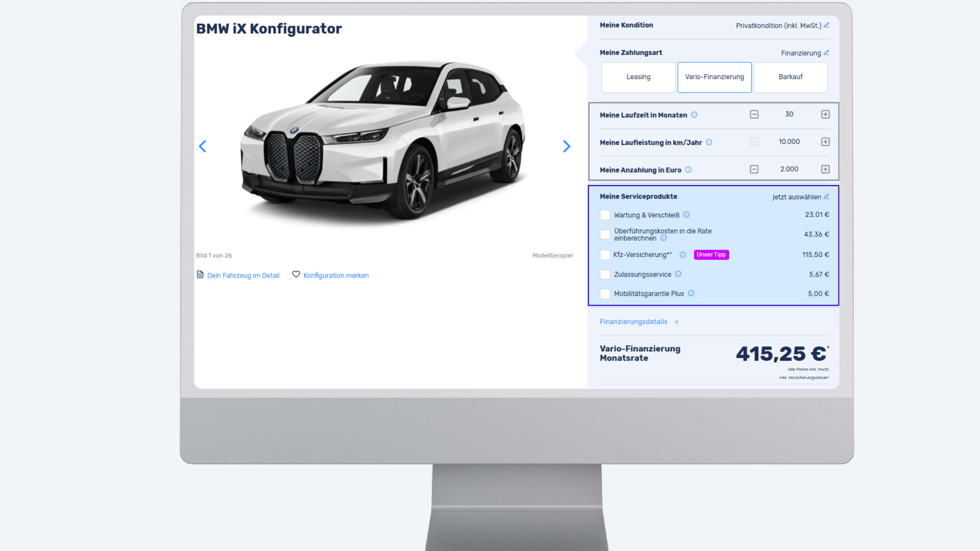Open info icon for Anzahlung in Euro
This screenshot has height=551, width=980.
688,170
